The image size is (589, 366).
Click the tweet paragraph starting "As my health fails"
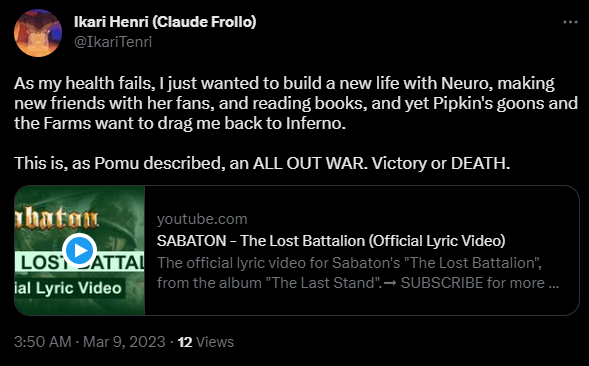point(296,103)
